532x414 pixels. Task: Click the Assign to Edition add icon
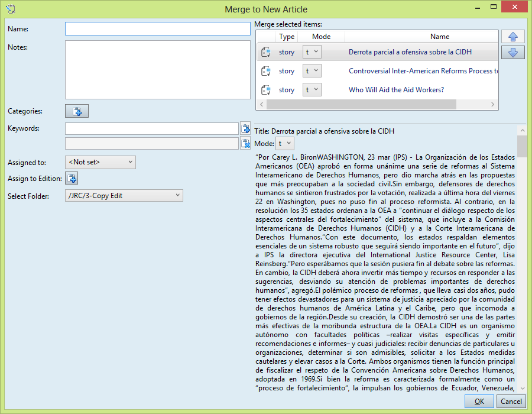click(72, 178)
